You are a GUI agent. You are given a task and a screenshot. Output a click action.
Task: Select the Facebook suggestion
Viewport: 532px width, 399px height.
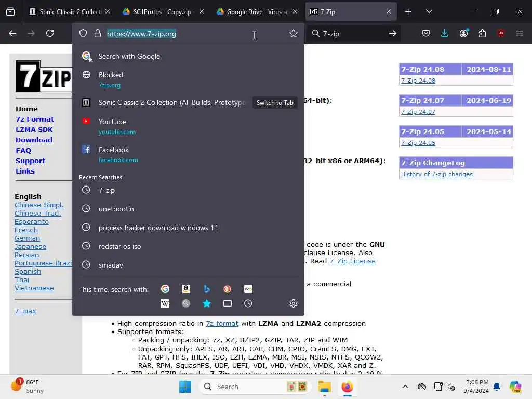point(188,154)
